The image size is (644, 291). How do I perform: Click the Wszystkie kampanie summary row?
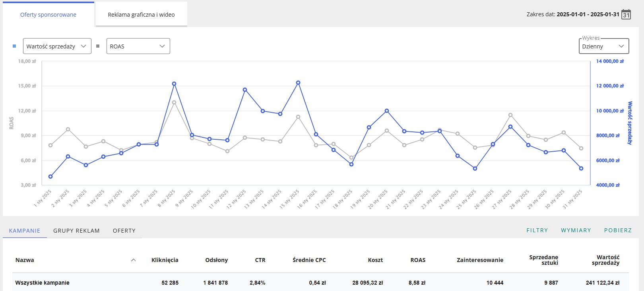[x=43, y=283]
